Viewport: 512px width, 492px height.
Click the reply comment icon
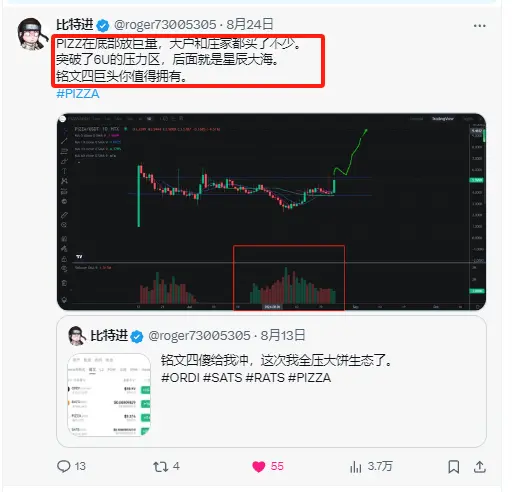[x=64, y=466]
